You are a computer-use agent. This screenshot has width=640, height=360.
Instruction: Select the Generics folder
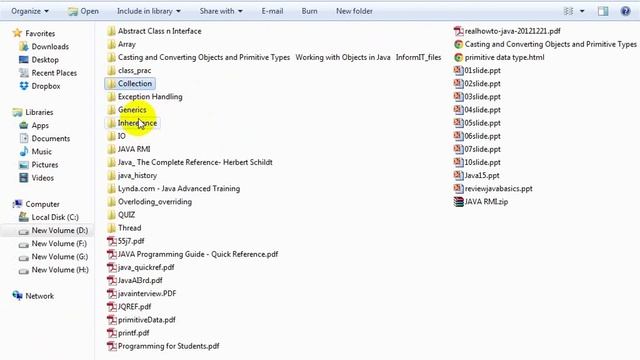127,110
